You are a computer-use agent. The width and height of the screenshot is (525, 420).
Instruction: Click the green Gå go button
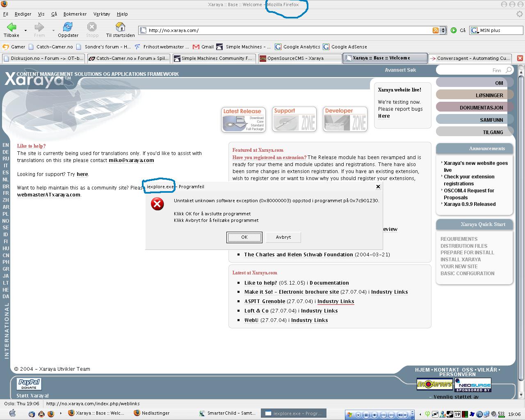(x=454, y=30)
